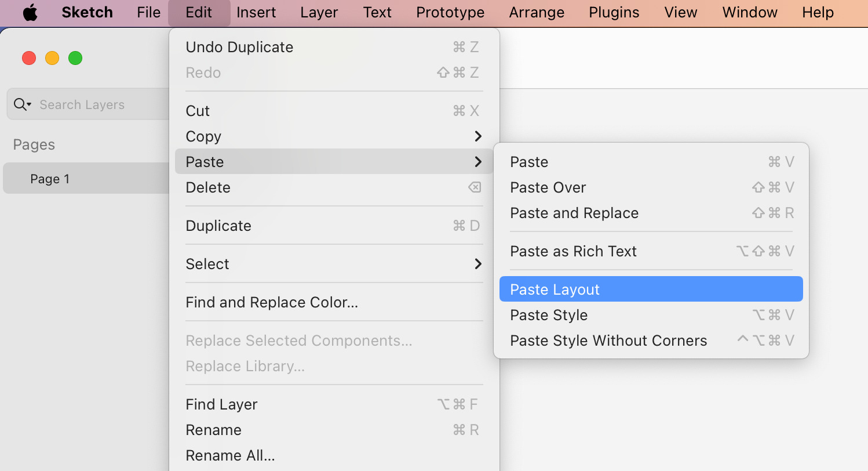
Task: Open the Plugins menu
Action: pos(614,12)
